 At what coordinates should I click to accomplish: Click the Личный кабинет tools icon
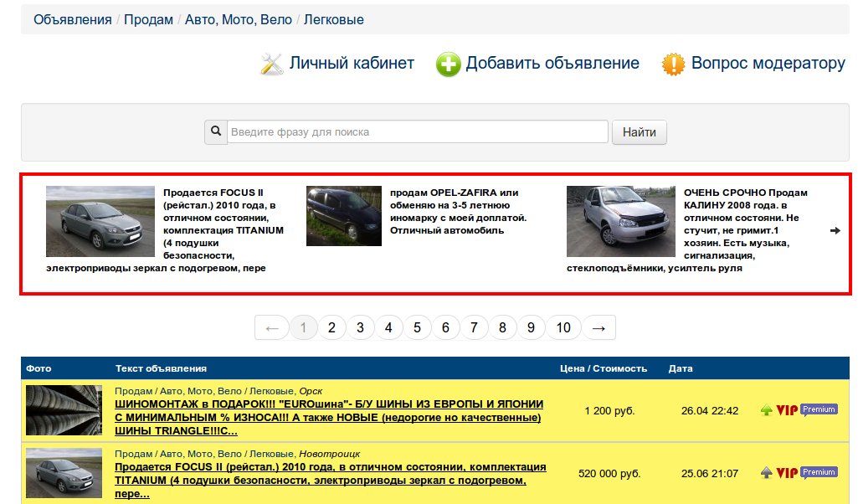tap(272, 64)
